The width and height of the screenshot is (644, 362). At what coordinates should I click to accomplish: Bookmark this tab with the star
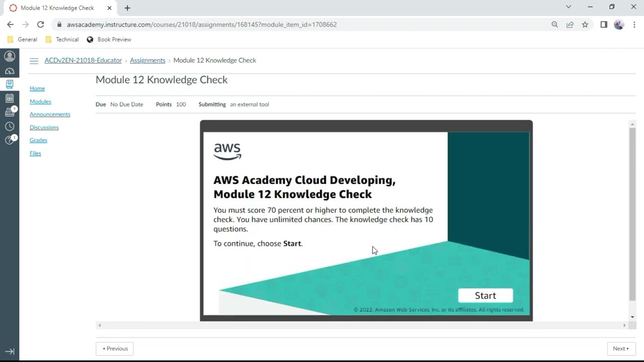pos(585,24)
